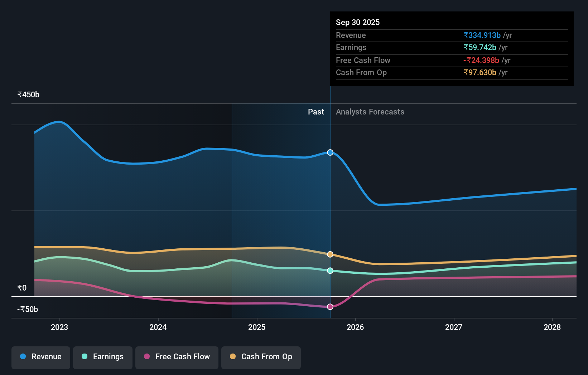Click the 2023 year label on the timeline

(59, 327)
